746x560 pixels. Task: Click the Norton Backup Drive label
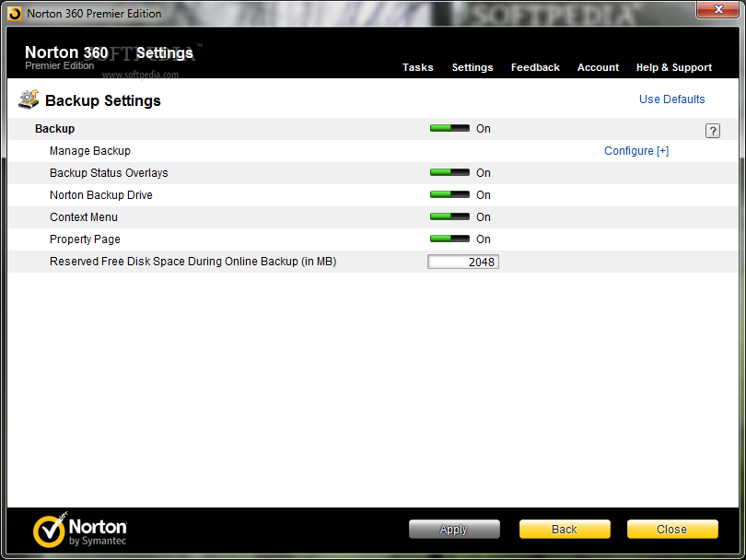click(x=101, y=195)
